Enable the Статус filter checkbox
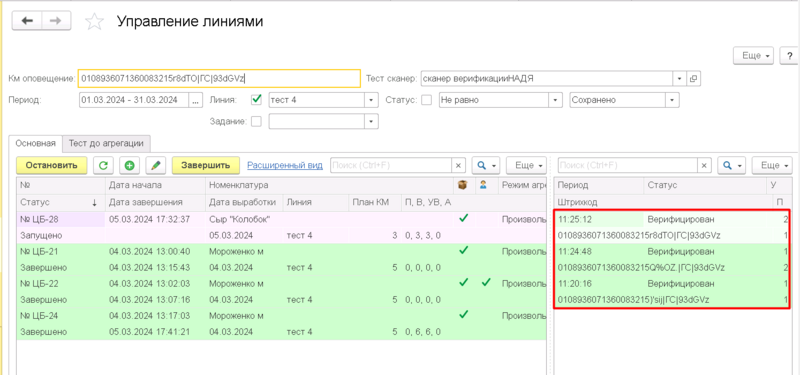The width and height of the screenshot is (800, 375). tap(427, 100)
